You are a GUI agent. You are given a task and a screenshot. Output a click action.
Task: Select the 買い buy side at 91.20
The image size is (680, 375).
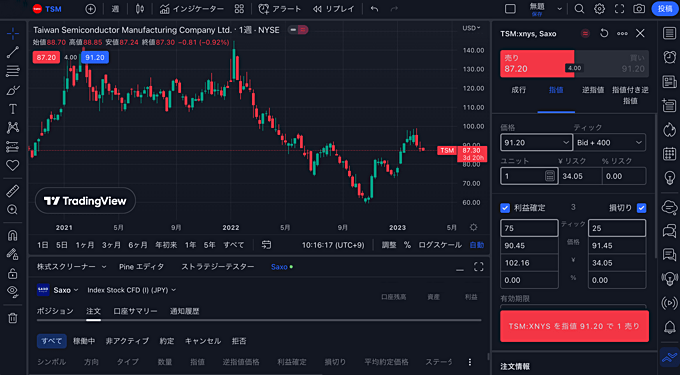611,64
